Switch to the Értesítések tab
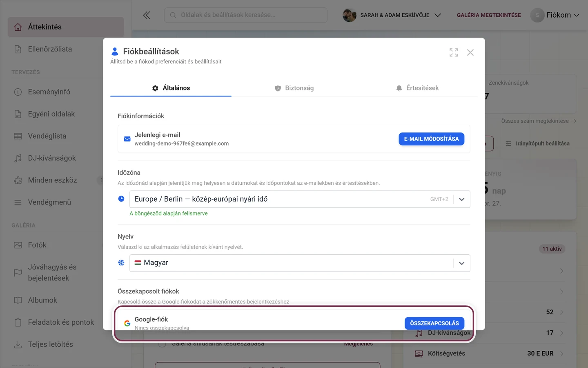588x368 pixels. (x=417, y=88)
